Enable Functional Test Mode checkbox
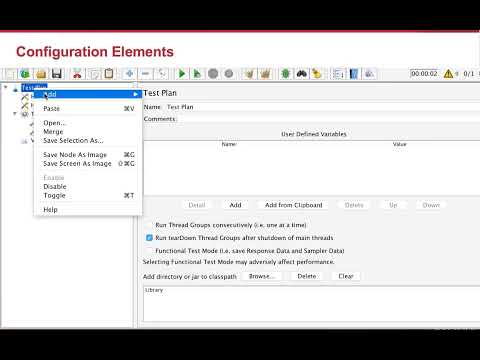The height and width of the screenshot is (360, 480). point(149,250)
